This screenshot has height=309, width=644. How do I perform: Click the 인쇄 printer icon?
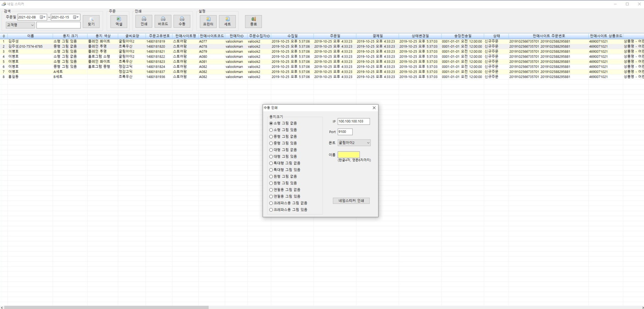point(144,21)
